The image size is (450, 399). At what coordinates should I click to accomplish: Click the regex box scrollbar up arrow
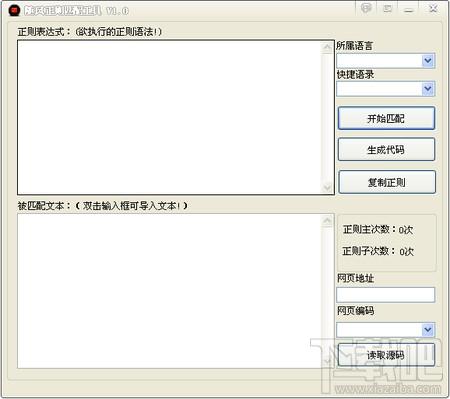tap(327, 47)
